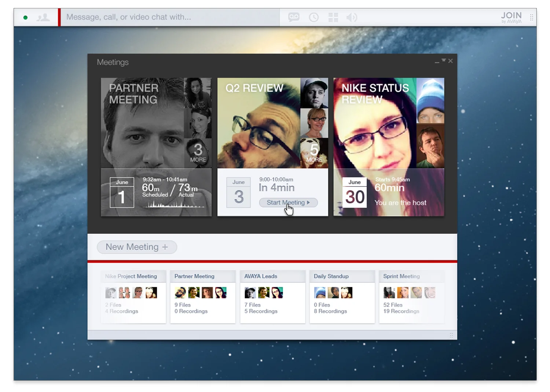Click '19 Recordings' in Sprint Meeting card
This screenshot has width=550, height=392.
(x=401, y=311)
